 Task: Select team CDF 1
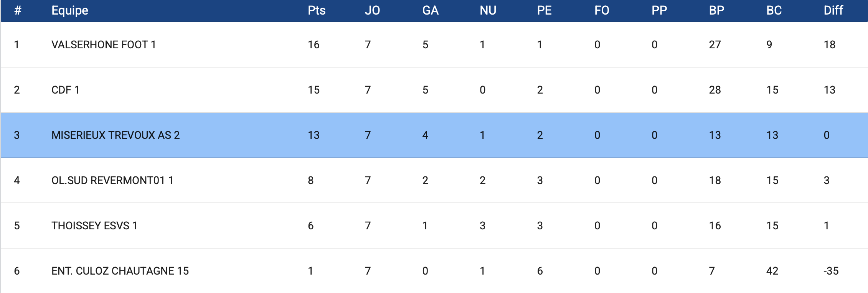pyautogui.click(x=65, y=90)
